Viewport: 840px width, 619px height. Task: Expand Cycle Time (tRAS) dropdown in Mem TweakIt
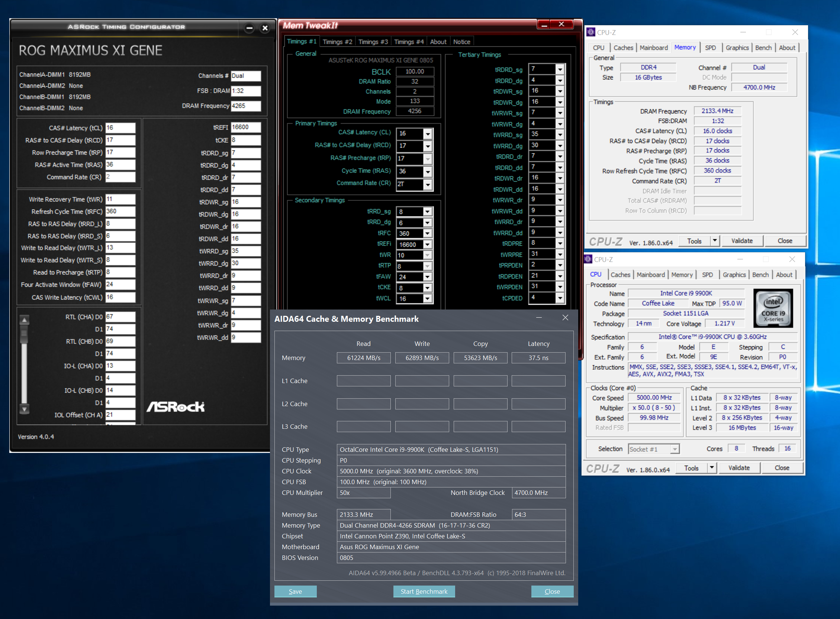[x=428, y=172]
